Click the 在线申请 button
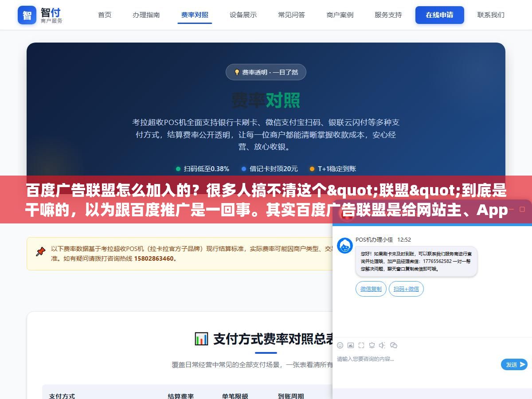 coord(440,15)
